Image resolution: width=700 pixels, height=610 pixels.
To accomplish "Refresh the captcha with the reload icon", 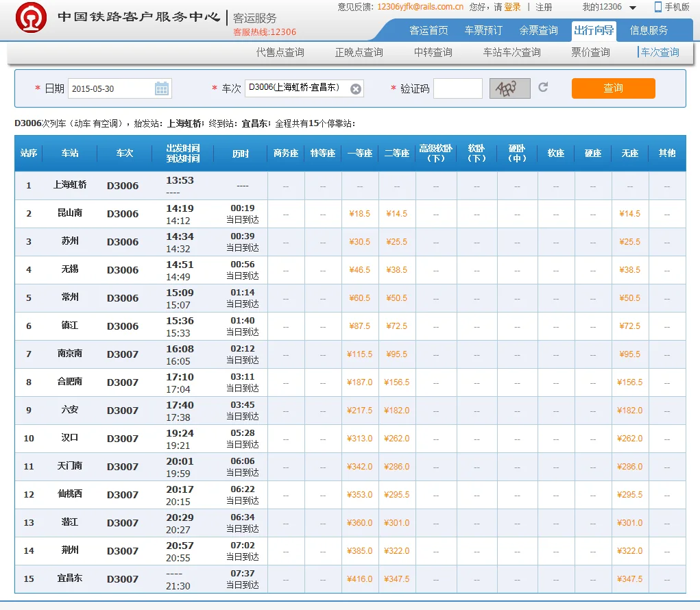I will coord(542,88).
